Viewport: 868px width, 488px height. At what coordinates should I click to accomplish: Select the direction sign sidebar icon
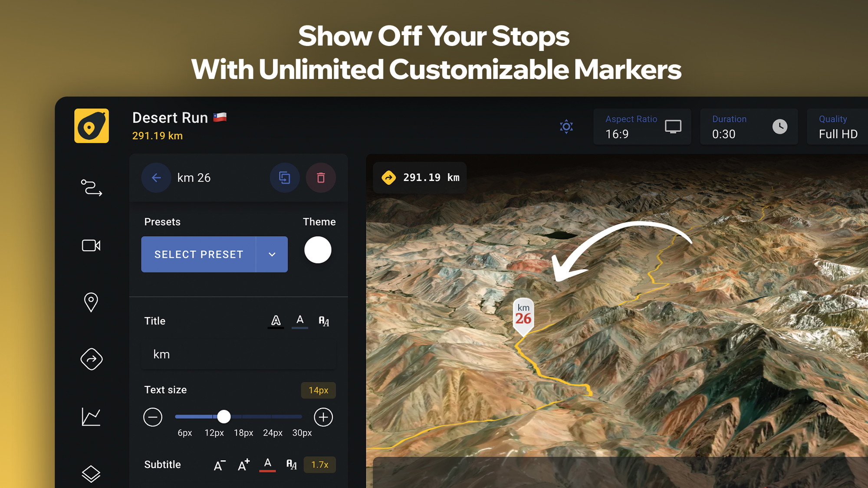click(92, 359)
